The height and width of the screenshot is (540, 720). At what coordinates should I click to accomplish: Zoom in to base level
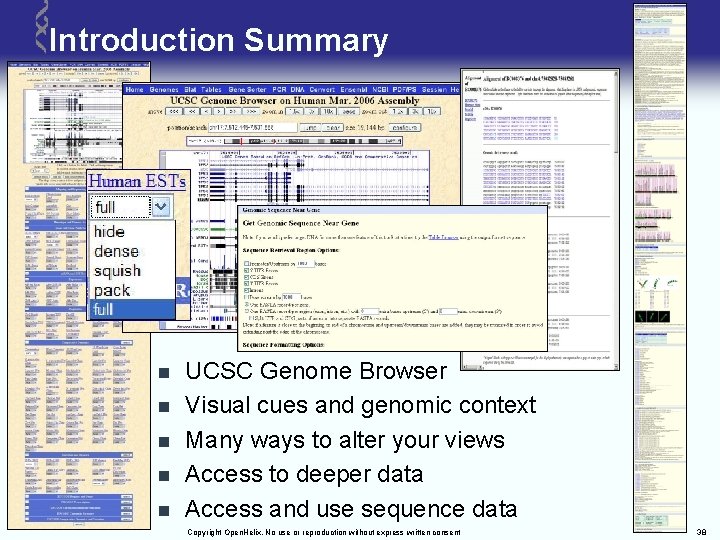349,112
